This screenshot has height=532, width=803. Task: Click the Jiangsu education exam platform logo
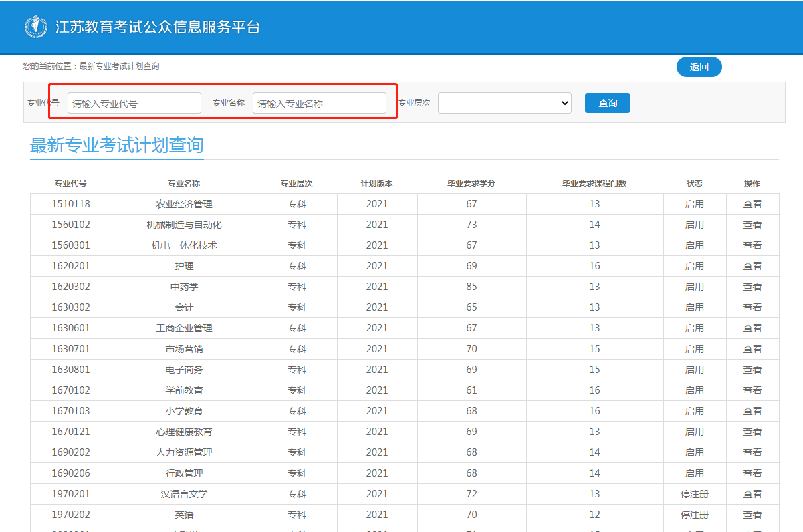36,27
